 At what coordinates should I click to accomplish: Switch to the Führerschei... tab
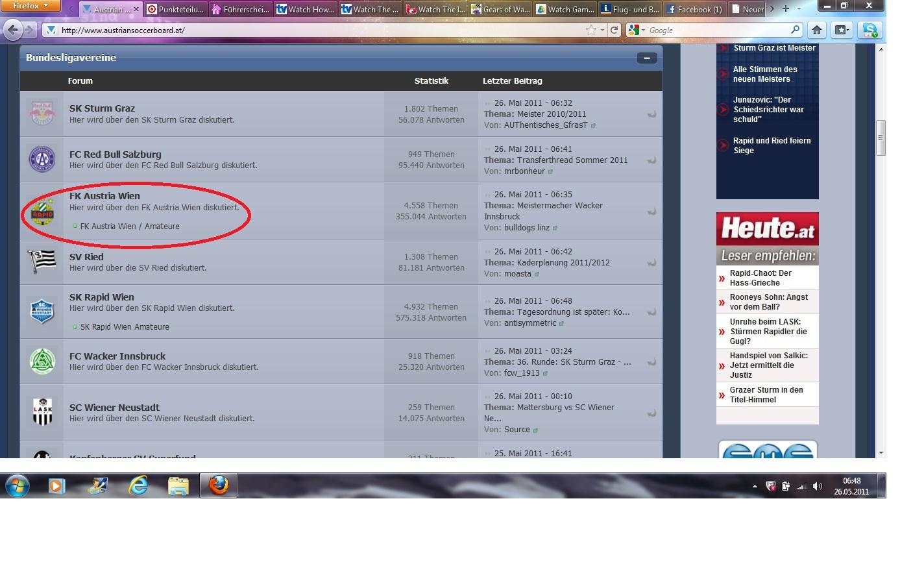tap(240, 9)
